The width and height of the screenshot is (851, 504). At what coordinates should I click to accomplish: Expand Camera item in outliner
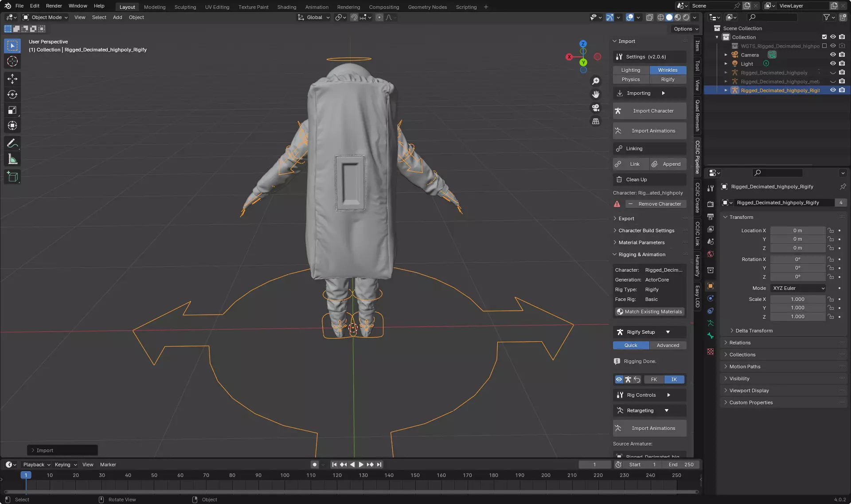(x=726, y=55)
